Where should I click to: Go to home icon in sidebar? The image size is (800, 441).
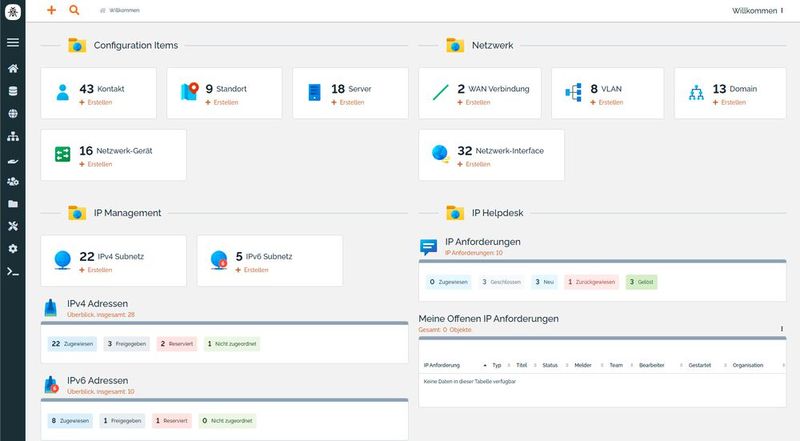tap(13, 68)
